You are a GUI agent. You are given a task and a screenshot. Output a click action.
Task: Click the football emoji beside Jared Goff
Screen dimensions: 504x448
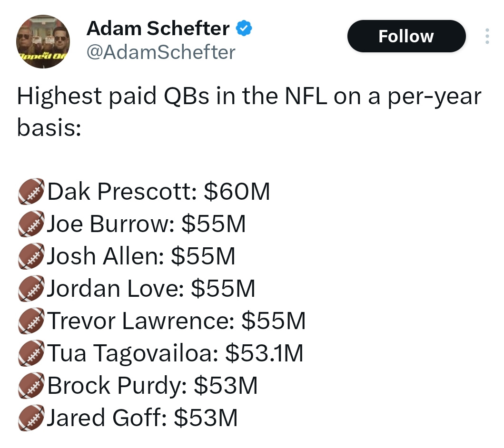(x=31, y=418)
